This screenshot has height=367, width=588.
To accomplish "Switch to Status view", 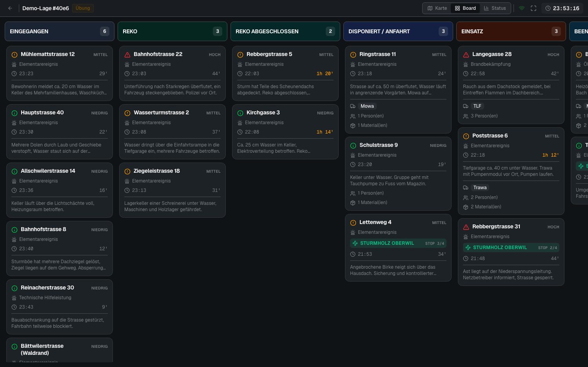I will coord(495,8).
